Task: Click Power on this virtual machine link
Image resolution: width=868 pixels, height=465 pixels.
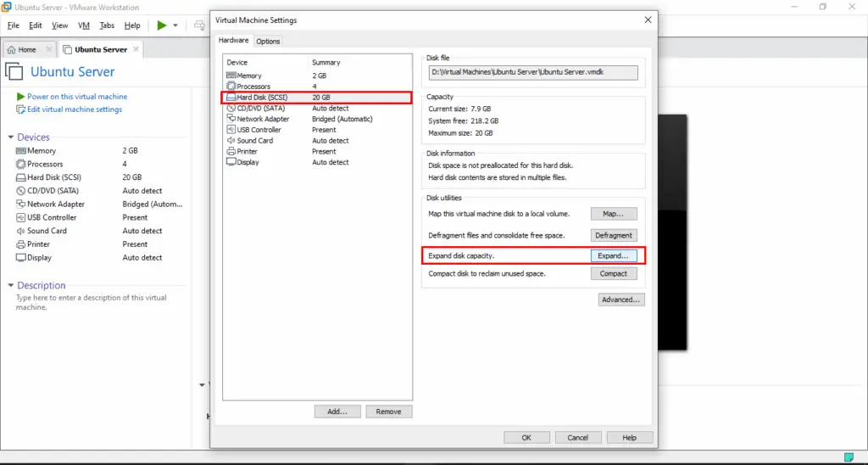Action: pyautogui.click(x=77, y=97)
